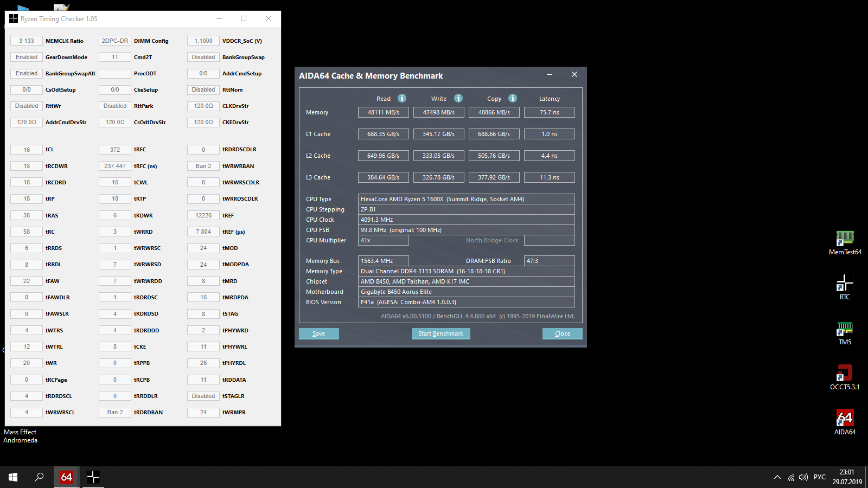Click the Memory Read value "48111 MB/s"
This screenshot has width=868, height=488.
[384, 112]
